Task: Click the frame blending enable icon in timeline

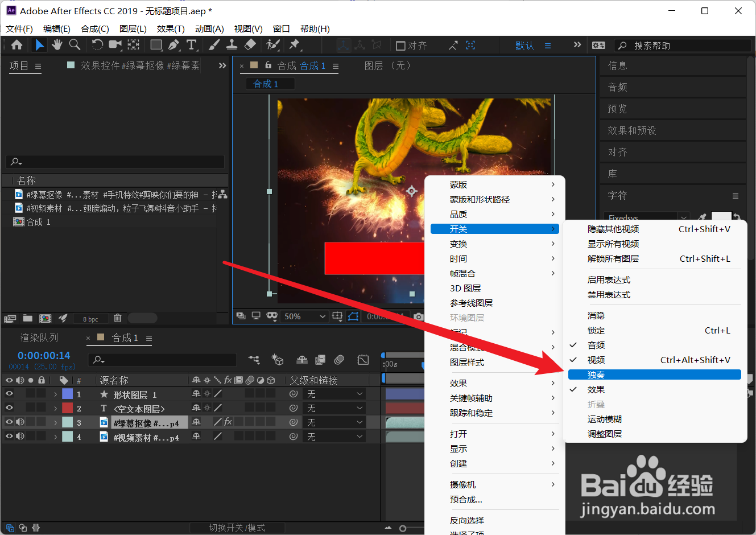Action: [x=320, y=360]
